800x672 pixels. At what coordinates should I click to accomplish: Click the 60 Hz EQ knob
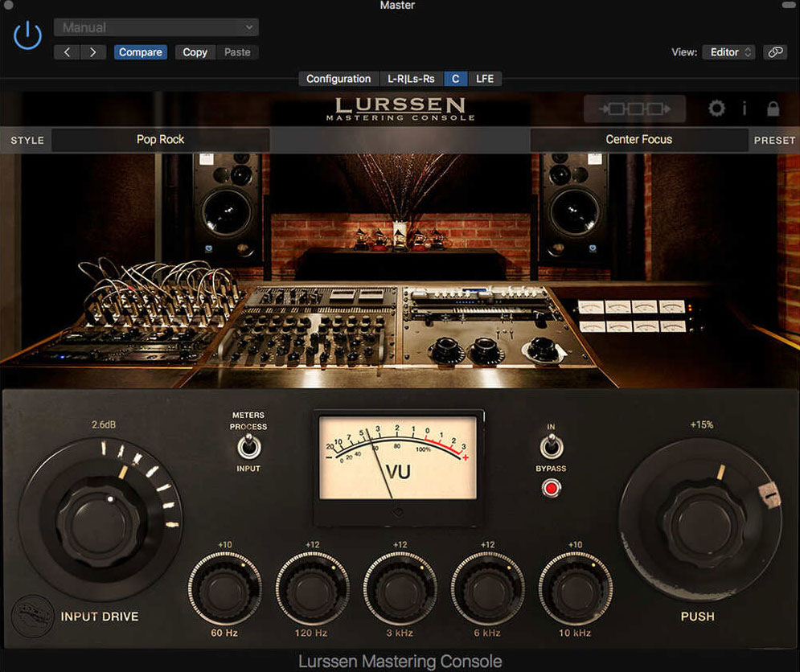(x=224, y=589)
